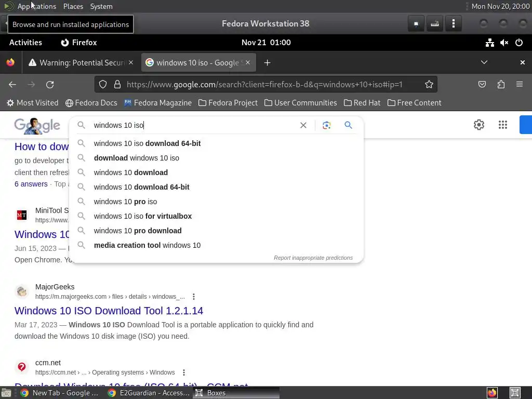Open Firefox extensions puzzle icon
Screen dimensions: 532x399
pyautogui.click(x=501, y=85)
